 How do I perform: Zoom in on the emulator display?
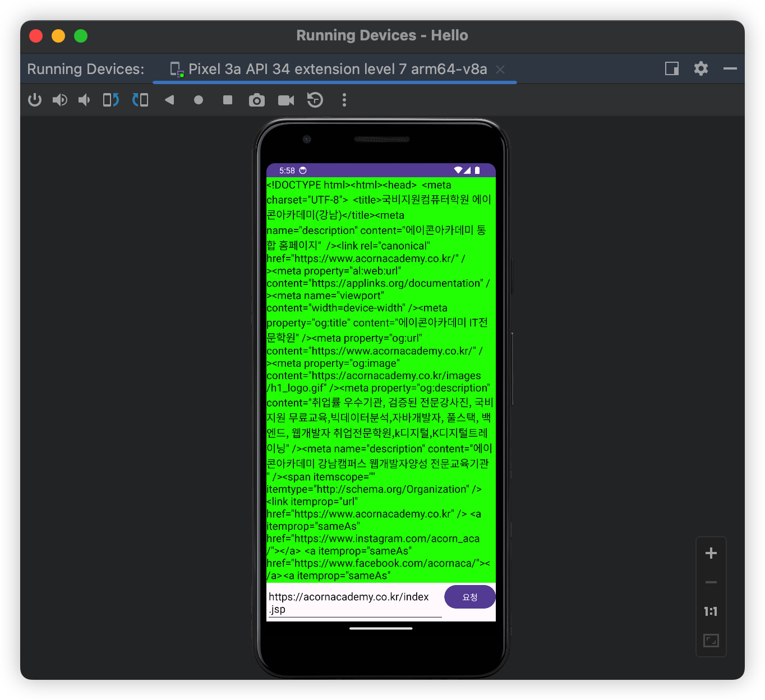click(x=711, y=553)
